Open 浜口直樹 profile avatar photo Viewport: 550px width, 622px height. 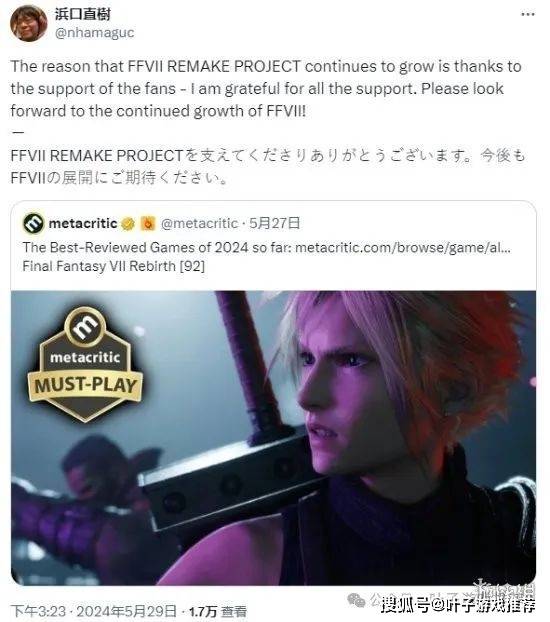pyautogui.click(x=29, y=23)
